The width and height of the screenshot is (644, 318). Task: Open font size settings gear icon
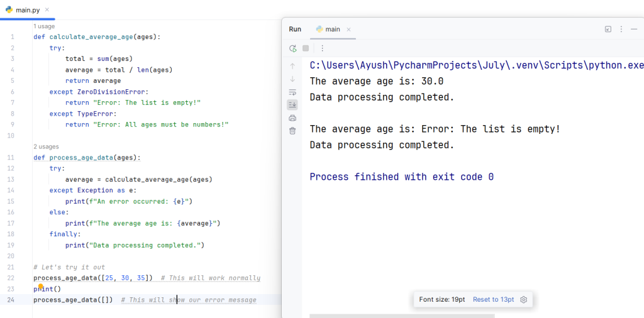(x=523, y=300)
